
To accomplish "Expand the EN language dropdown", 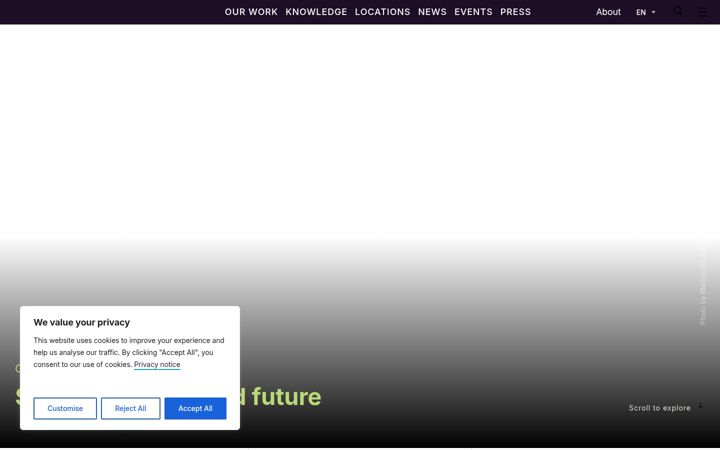I will pos(646,12).
